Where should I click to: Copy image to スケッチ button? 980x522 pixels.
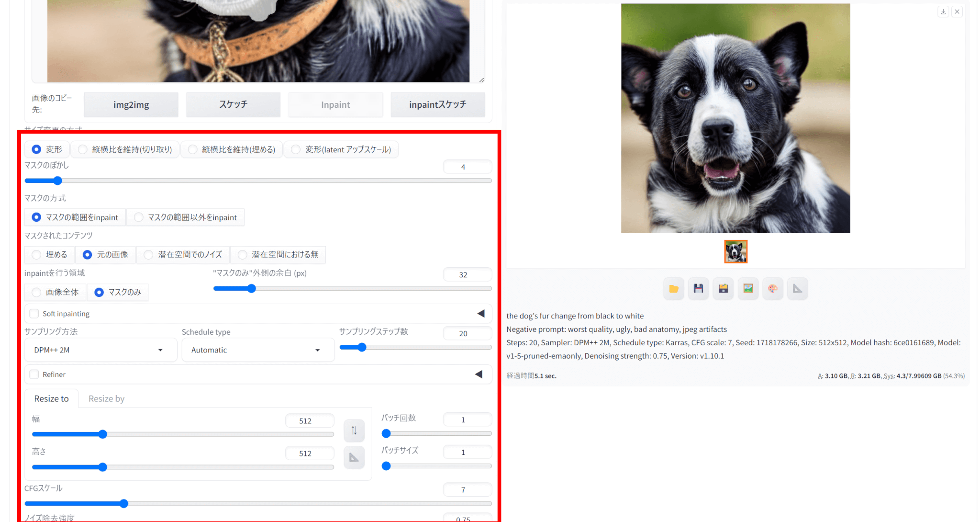(x=233, y=105)
